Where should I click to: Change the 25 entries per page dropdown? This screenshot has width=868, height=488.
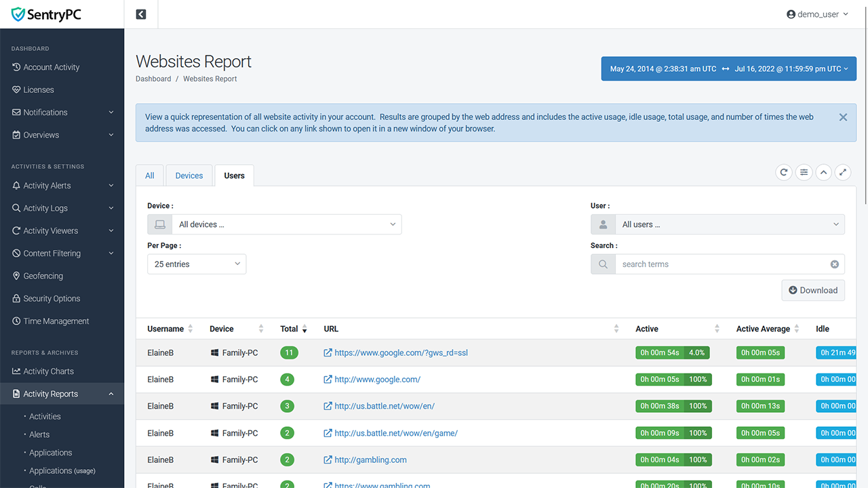coord(197,264)
